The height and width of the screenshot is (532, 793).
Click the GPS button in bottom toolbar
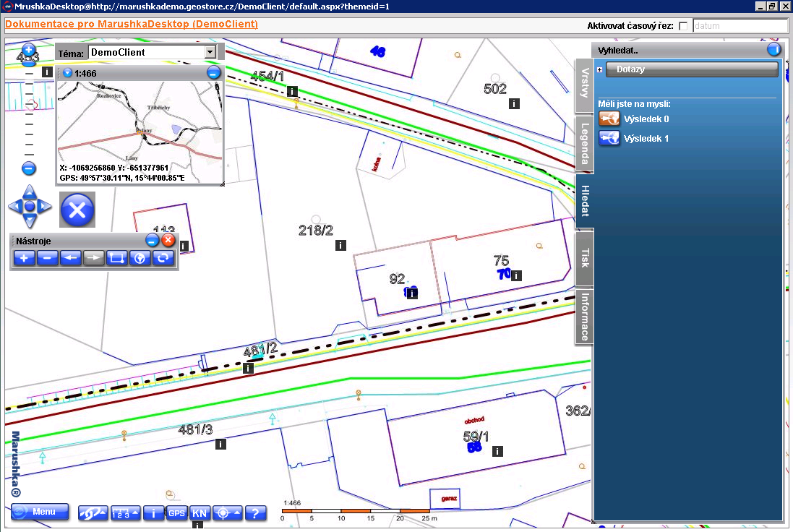coord(176,513)
